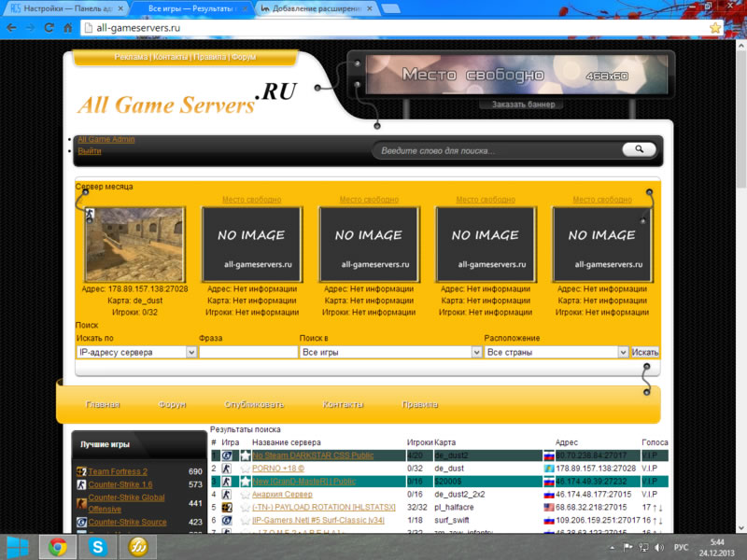Open Skype from the Windows taskbar
Image resolution: width=747 pixels, height=560 pixels.
(x=98, y=547)
